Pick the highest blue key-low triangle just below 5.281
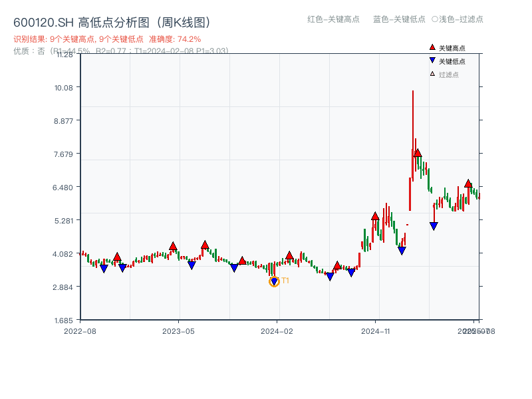This screenshot has height=399, width=532. pos(434,226)
